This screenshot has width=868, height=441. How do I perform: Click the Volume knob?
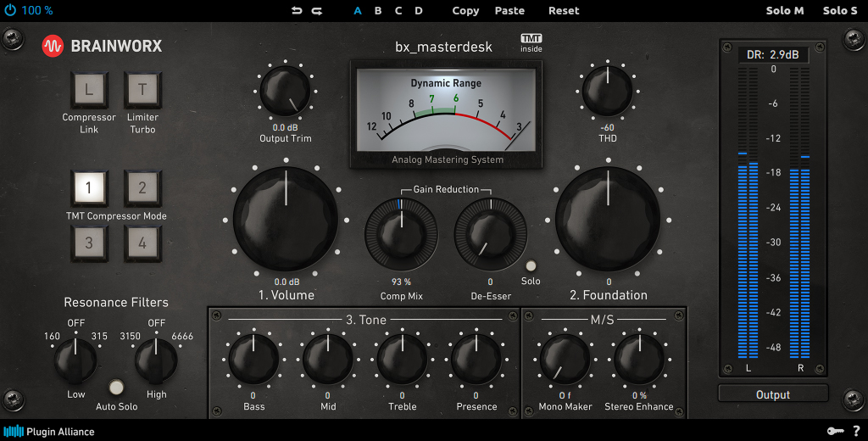pos(287,219)
